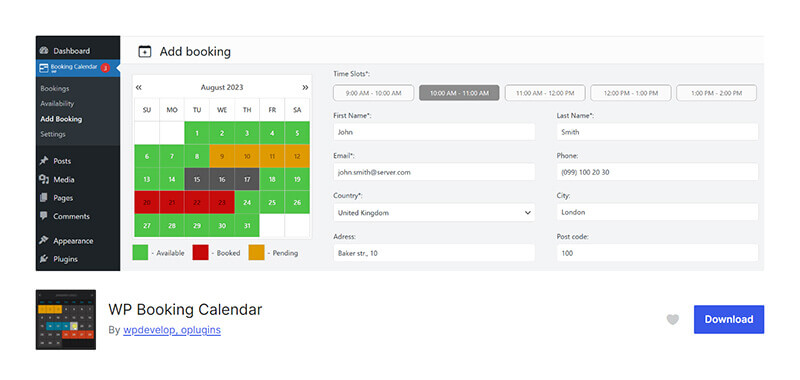Select the 12:00 PM - 1:00 PM slot
Viewport: 800px width, 380px height.
(631, 93)
